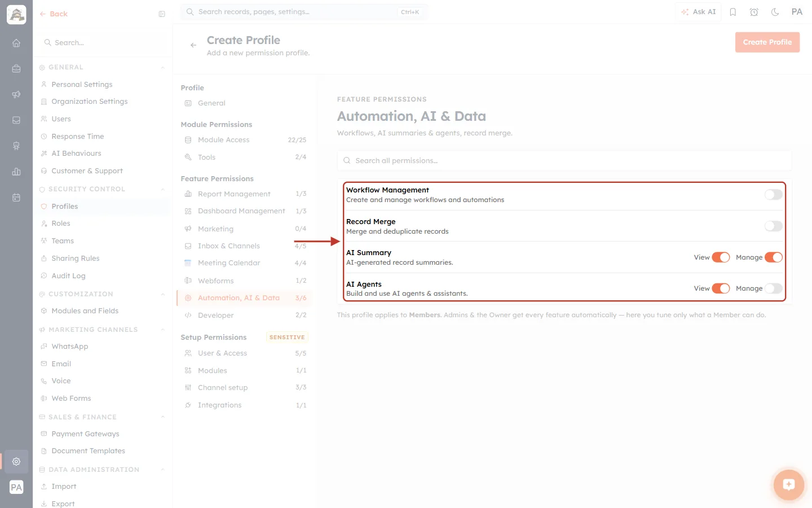Click the PA avatar at rail bottom
Image resolution: width=812 pixels, height=508 pixels.
[16, 487]
